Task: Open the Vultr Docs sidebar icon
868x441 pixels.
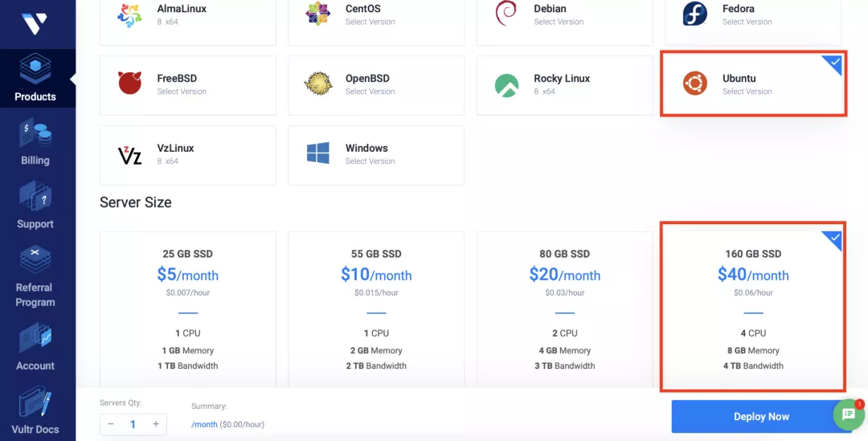Action: pos(35,402)
